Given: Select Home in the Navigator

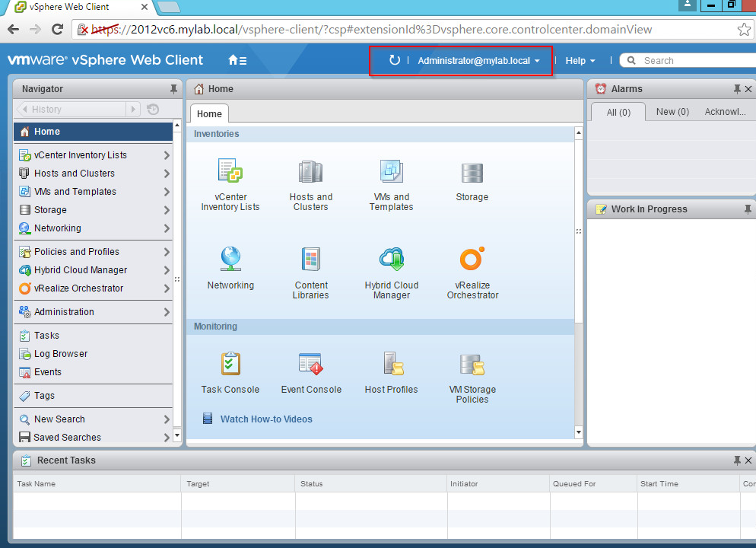Looking at the screenshot, I should tap(93, 131).
